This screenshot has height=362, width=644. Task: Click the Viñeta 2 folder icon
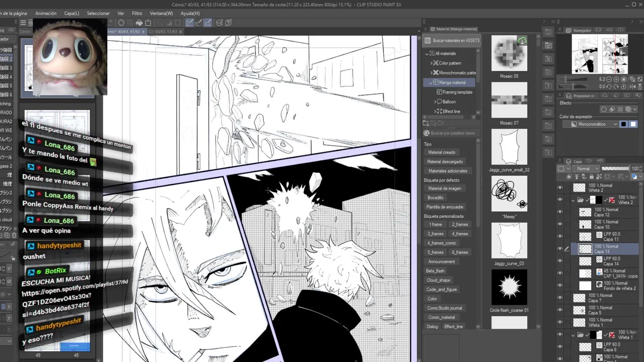(x=580, y=200)
